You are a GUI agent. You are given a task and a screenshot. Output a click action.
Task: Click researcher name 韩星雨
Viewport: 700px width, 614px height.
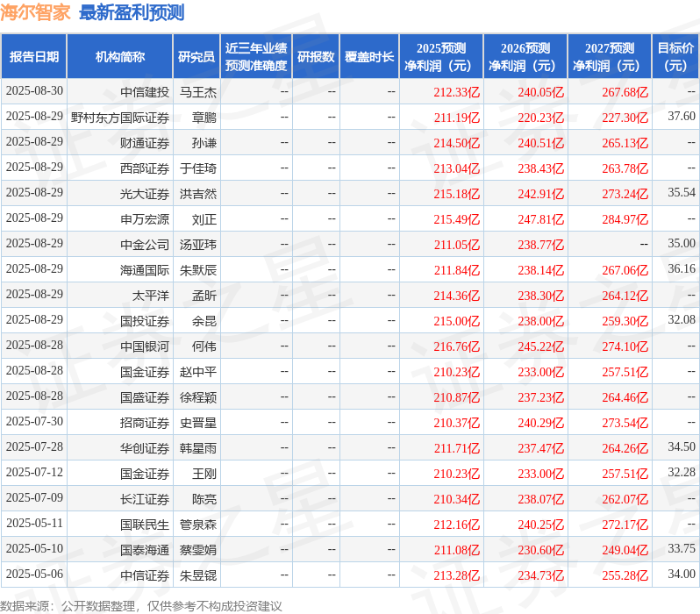[x=198, y=448]
